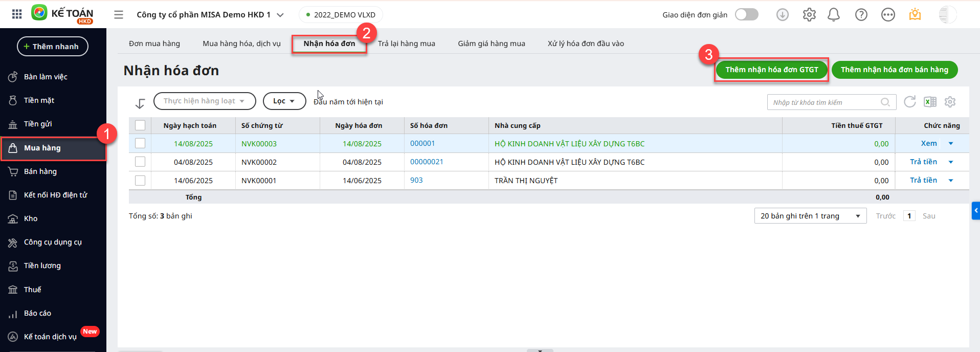Toggle the Giao diện đơn giản switch
This screenshot has width=980, height=352.
pos(746,15)
